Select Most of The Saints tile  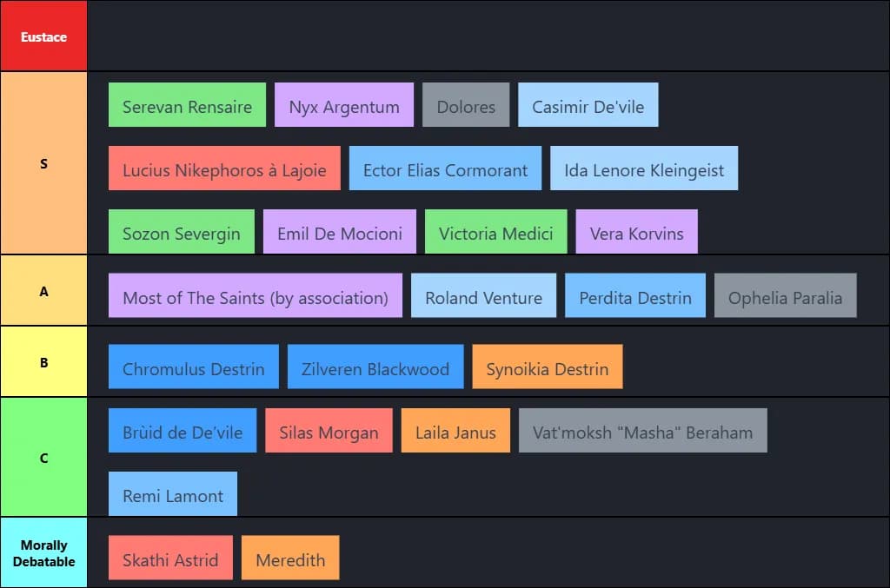tap(256, 297)
